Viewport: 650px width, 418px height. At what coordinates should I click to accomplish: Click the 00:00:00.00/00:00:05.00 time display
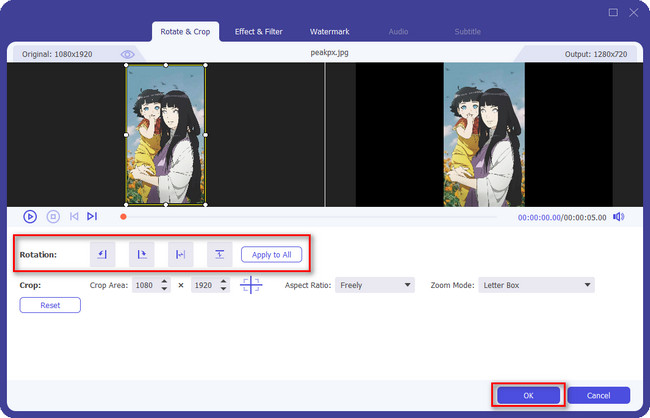coord(562,217)
